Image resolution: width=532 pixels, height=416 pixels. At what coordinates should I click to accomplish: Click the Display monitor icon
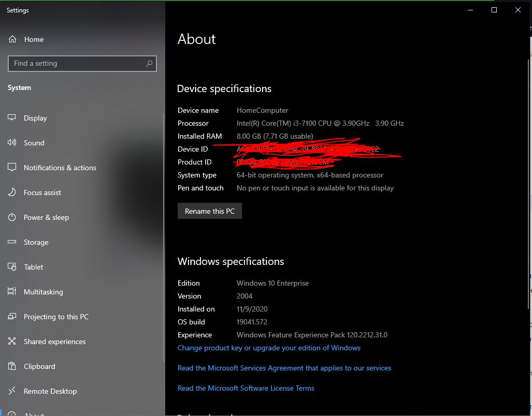tap(12, 118)
